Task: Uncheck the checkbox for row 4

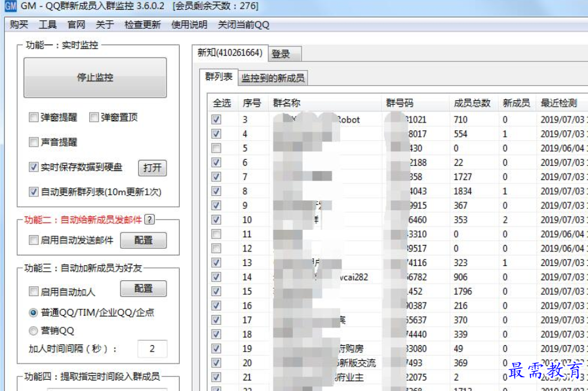Action: click(216, 134)
